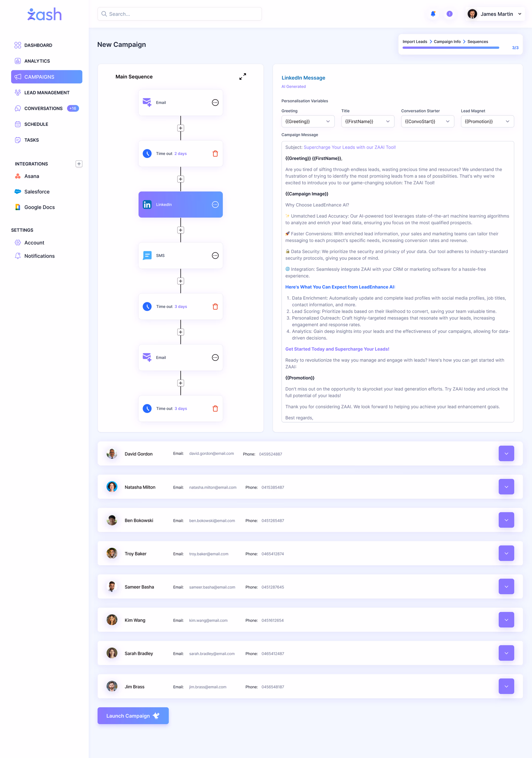532x758 pixels.
Task: Go to Lead Management in sidebar
Action: click(x=47, y=93)
